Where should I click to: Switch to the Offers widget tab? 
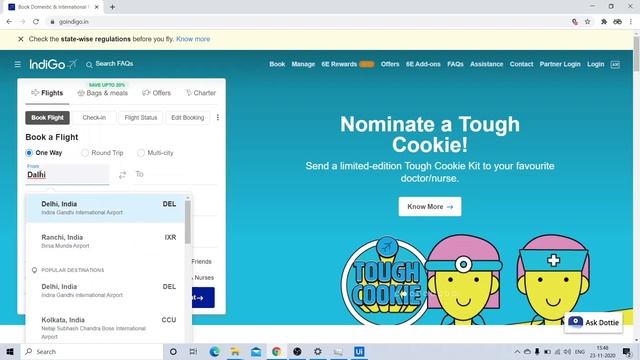(x=157, y=93)
